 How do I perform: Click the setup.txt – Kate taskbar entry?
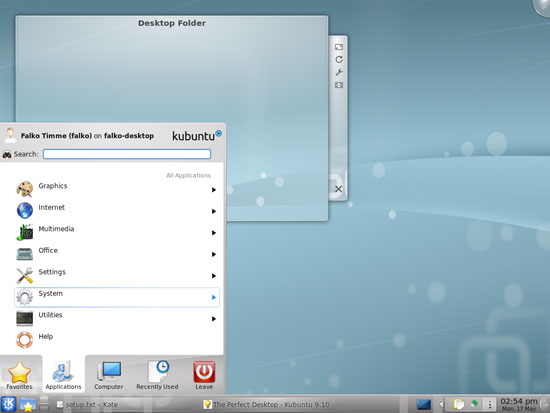(88, 405)
